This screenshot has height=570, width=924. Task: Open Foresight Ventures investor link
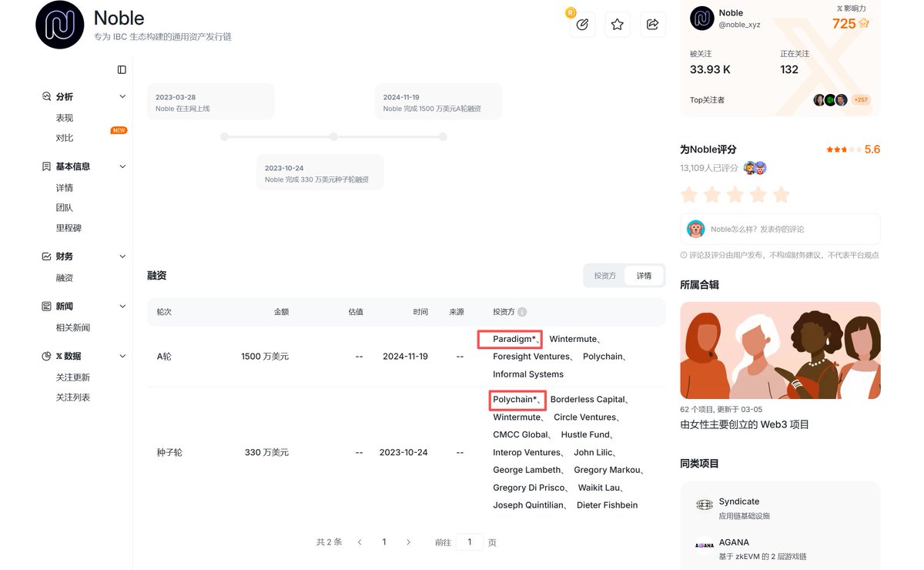531,357
